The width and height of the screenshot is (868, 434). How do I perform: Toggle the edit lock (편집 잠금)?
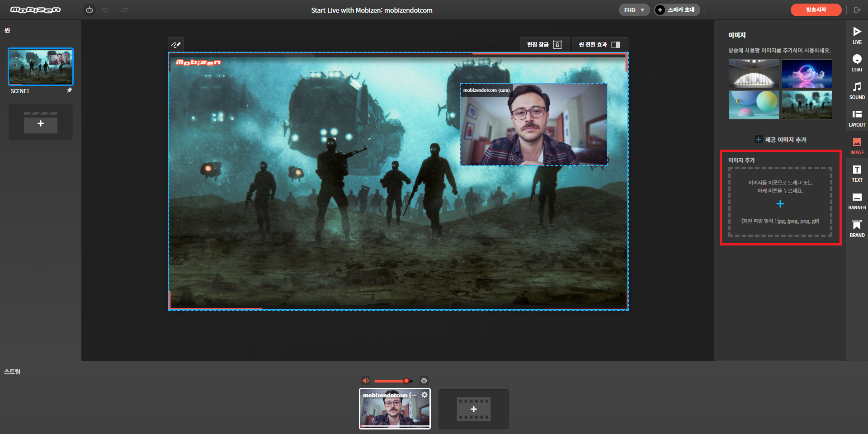click(x=544, y=44)
